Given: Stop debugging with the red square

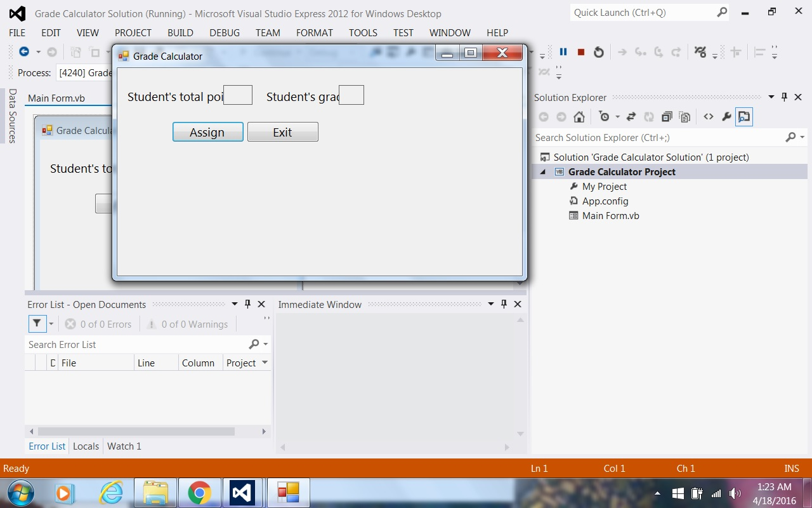Looking at the screenshot, I should (x=580, y=52).
